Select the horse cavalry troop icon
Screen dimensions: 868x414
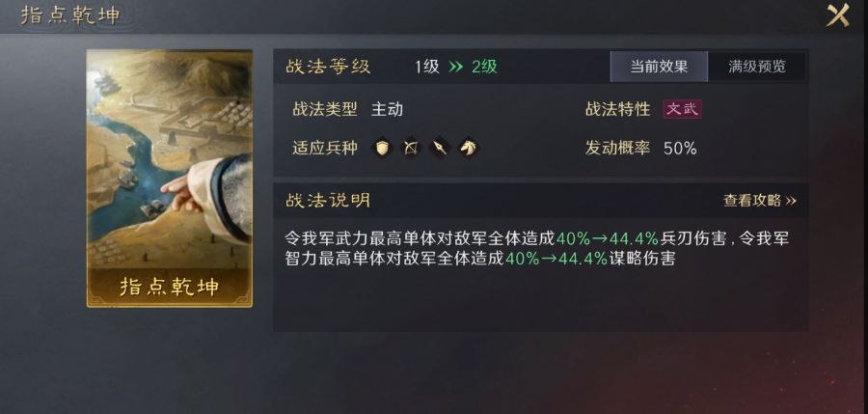[469, 148]
